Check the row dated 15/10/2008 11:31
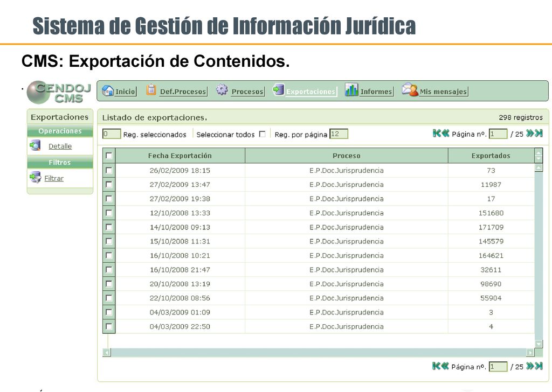Screen dimensions: 552x392 pyautogui.click(x=109, y=241)
